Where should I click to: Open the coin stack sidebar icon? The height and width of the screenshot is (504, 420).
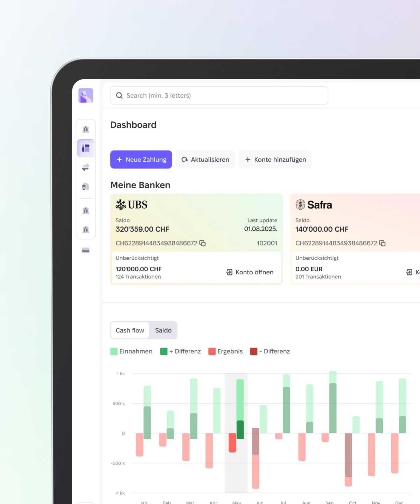coord(86,187)
